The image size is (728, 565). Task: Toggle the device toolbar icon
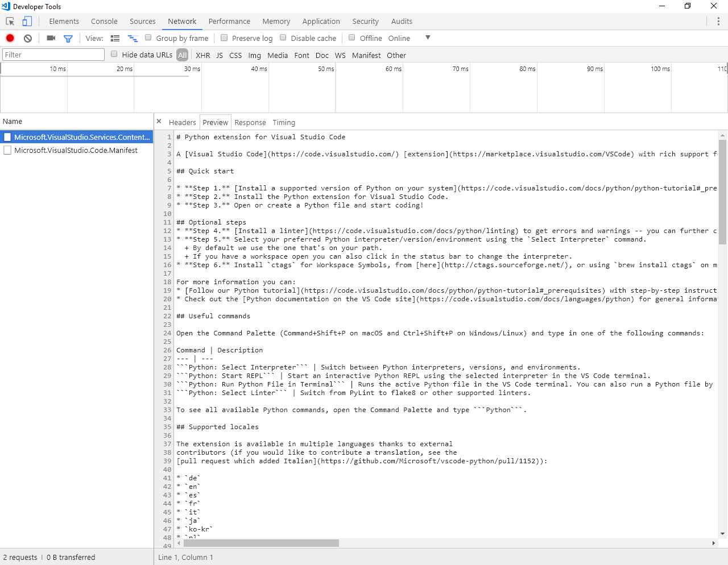26,20
